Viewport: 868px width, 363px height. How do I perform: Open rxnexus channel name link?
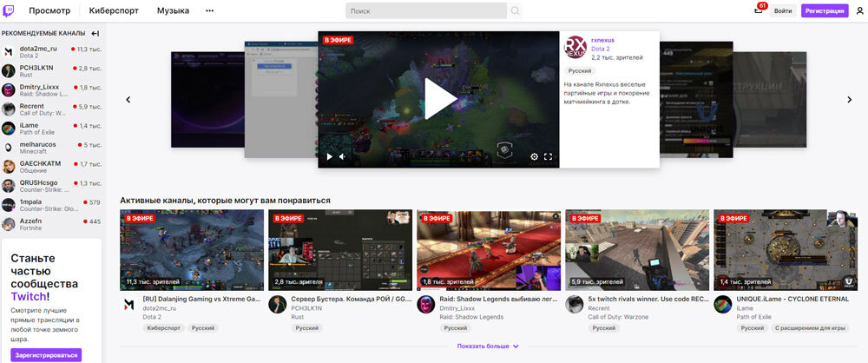(603, 41)
